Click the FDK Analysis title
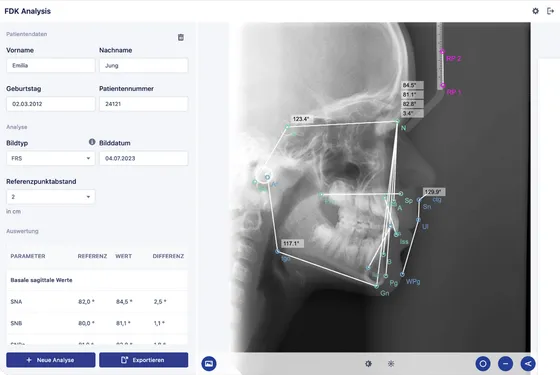 tap(28, 11)
